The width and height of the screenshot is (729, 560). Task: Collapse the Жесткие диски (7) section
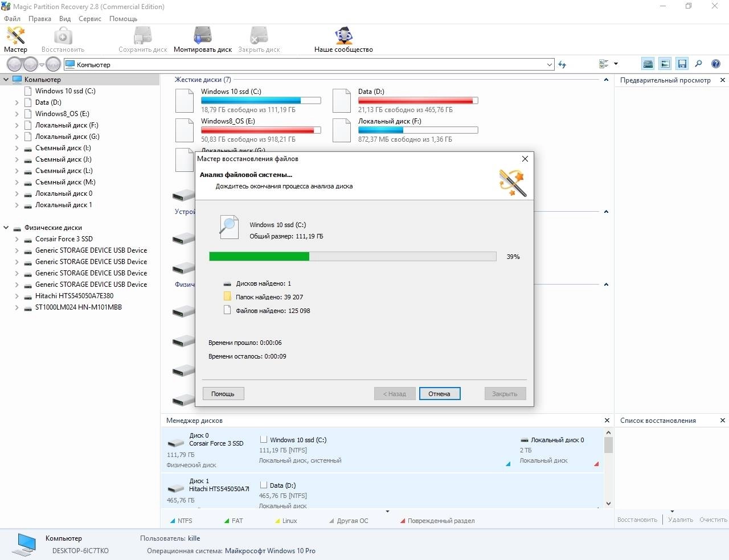(x=606, y=80)
